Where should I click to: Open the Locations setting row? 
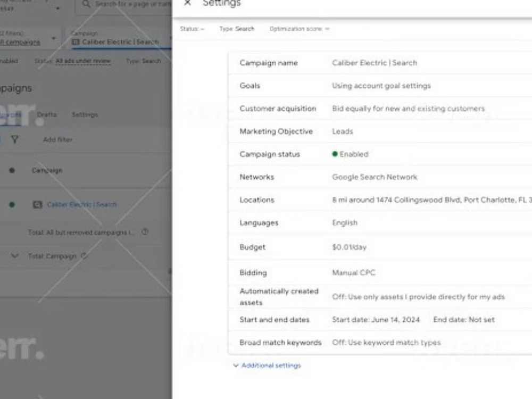tap(380, 200)
